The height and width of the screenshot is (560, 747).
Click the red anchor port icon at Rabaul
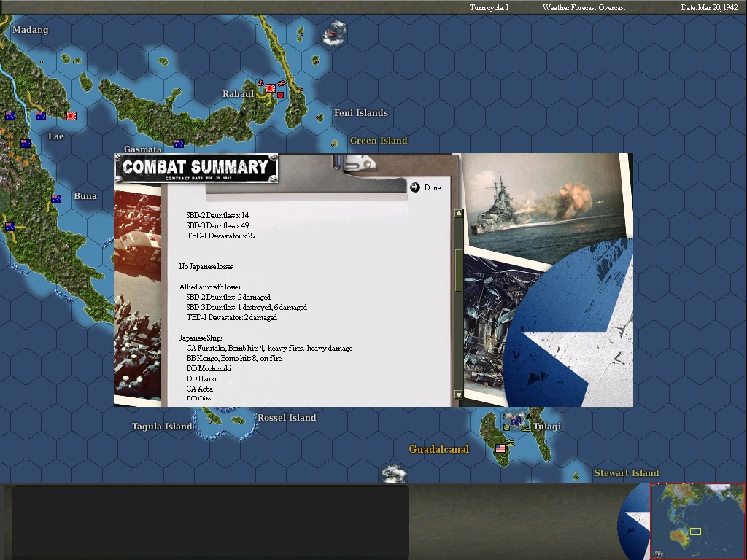(260, 83)
